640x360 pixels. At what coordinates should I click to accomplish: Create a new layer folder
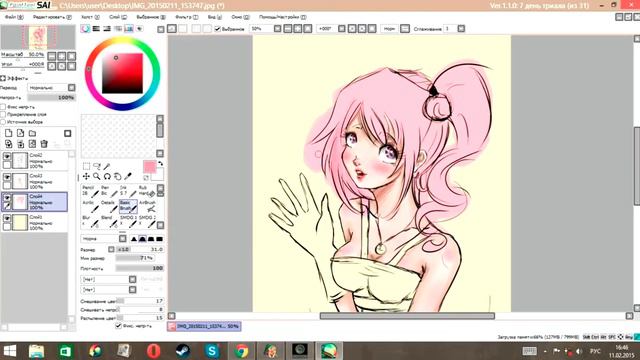32,133
